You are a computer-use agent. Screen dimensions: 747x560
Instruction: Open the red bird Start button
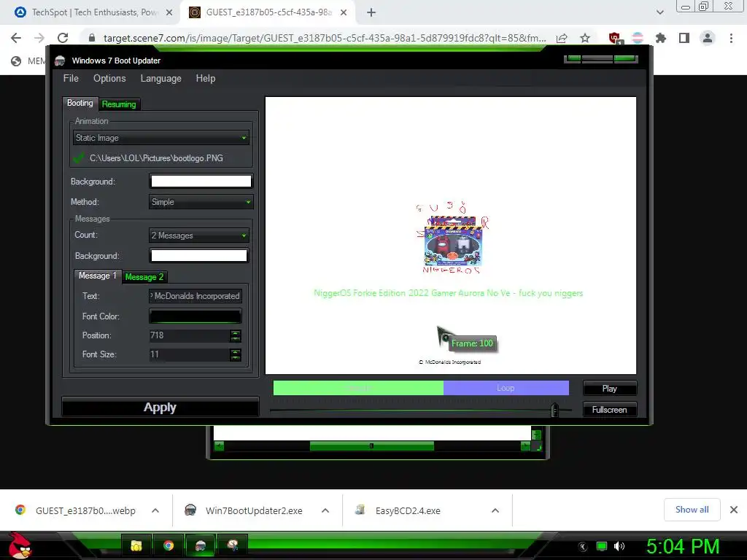point(20,545)
